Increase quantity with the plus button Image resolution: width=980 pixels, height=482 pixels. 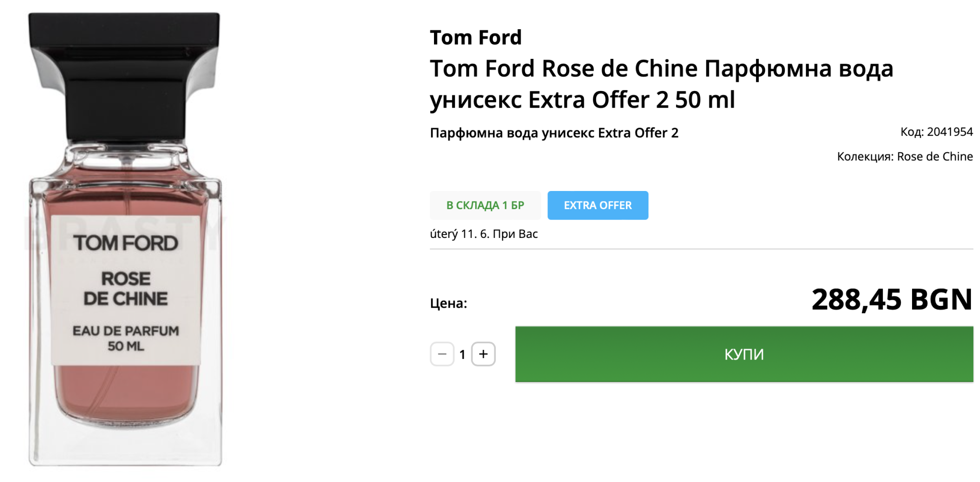coord(483,354)
